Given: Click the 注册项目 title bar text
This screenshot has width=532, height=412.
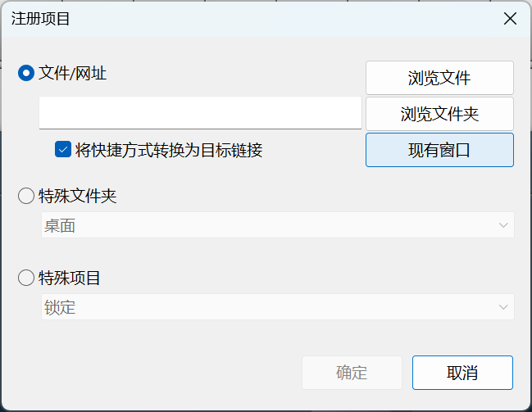Looking at the screenshot, I should tap(41, 19).
